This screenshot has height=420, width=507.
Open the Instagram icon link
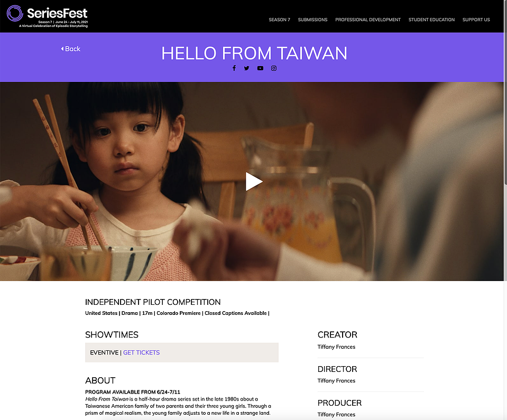(x=274, y=68)
